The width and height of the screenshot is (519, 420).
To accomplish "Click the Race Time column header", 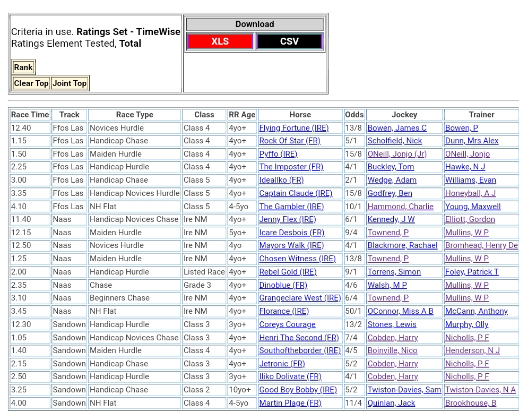I will pyautogui.click(x=30, y=115).
